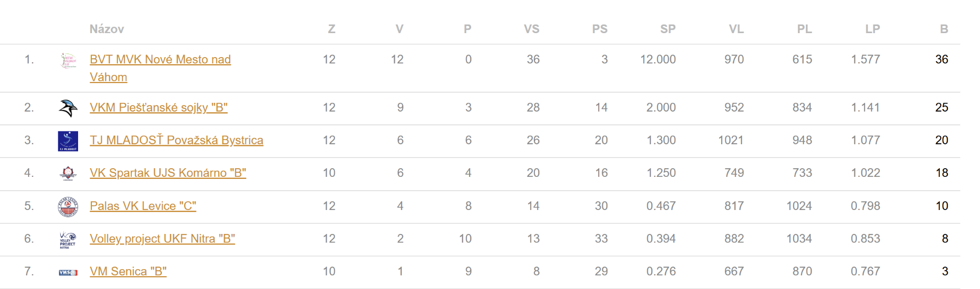The width and height of the screenshot is (980, 289).
Task: Open Volley project UKF Nitra "B" link
Action: pyautogui.click(x=162, y=239)
